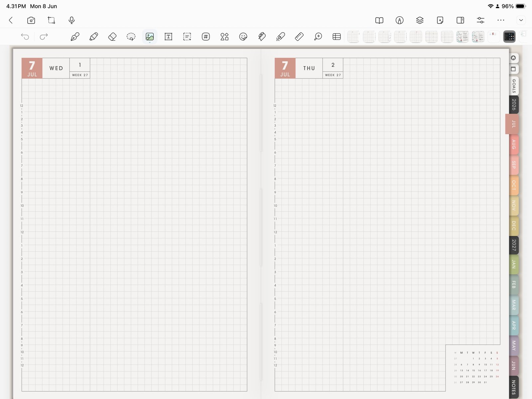
Task: Open WEEK 27 link on THU page
Action: (x=333, y=75)
